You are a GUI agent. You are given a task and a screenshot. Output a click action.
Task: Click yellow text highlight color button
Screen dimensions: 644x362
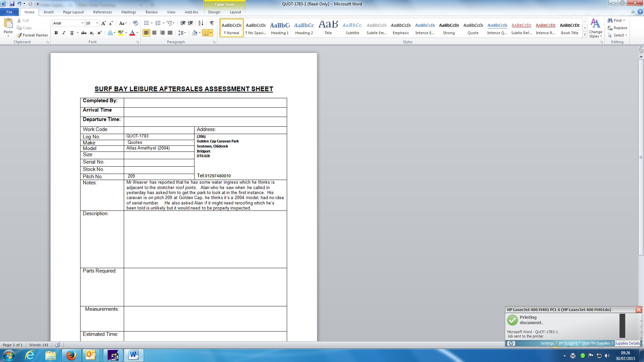(120, 33)
